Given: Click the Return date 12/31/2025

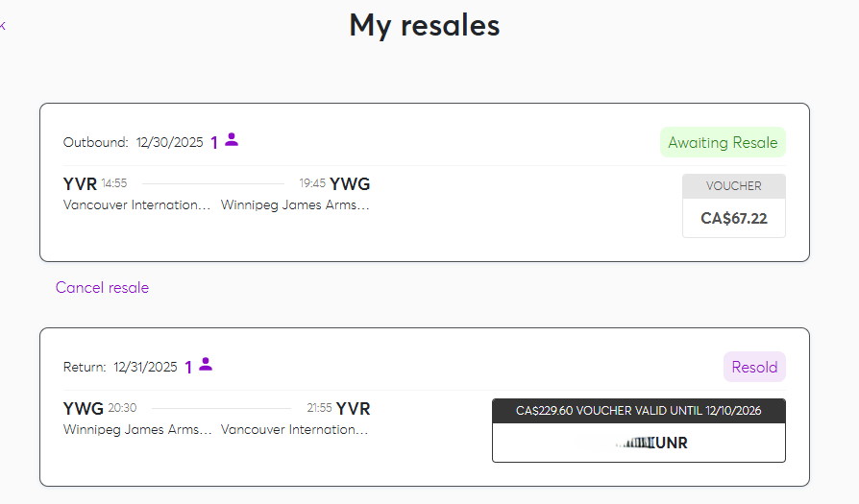Looking at the screenshot, I should [145, 367].
